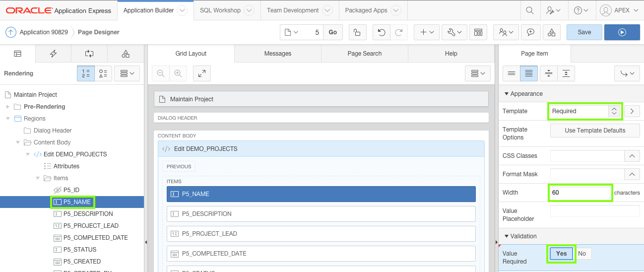This screenshot has width=644, height=272.
Task: Open the Shared Components icon
Action: pyautogui.click(x=552, y=32)
